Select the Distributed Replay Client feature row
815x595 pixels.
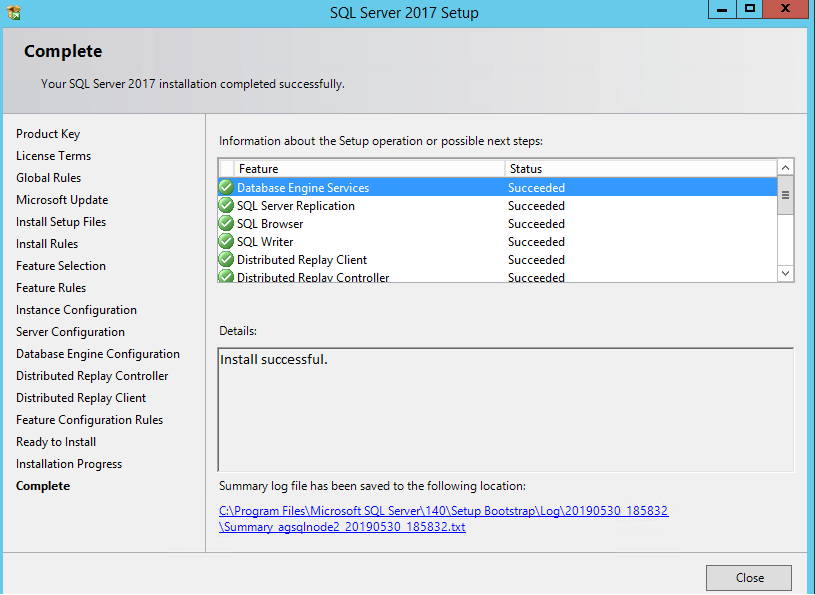498,259
